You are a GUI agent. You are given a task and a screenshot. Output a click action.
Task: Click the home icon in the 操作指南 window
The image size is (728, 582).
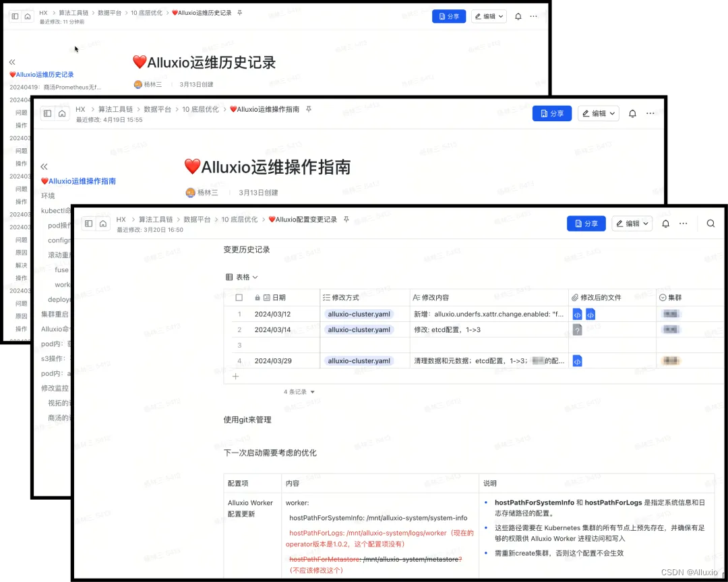pyautogui.click(x=62, y=114)
